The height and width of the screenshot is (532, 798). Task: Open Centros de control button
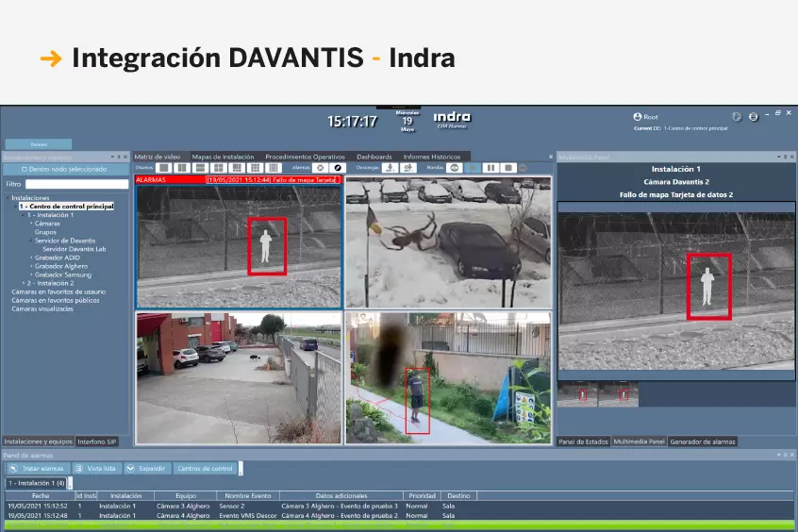pos(205,469)
